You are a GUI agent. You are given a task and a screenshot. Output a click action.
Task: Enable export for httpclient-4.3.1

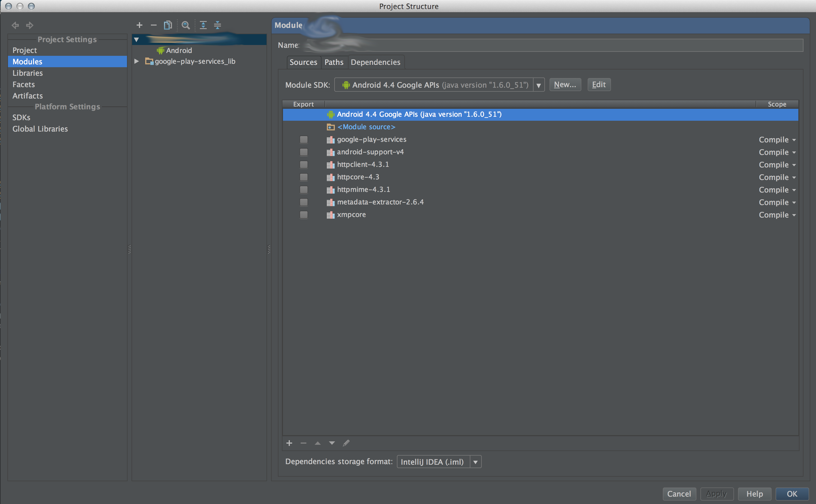pyautogui.click(x=304, y=164)
